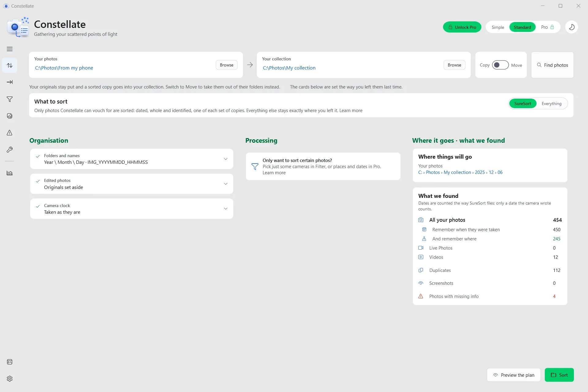Switch to Simple mode

pos(498,27)
